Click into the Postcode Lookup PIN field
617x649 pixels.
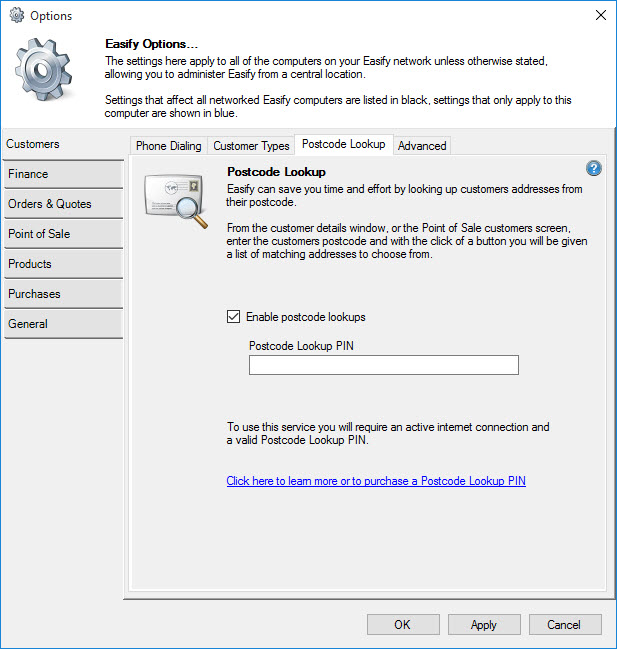point(383,365)
